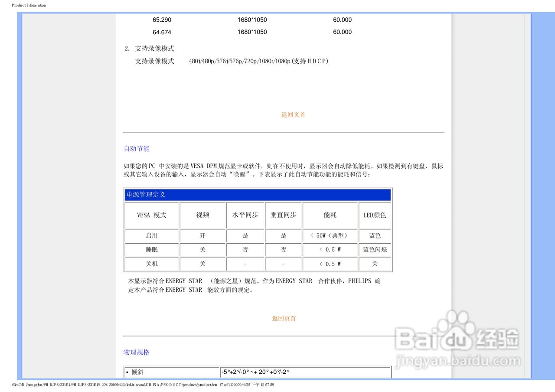Click the 水平同步 否 cell in 睡眠 row
This screenshot has width=555, height=392.
tap(245, 250)
